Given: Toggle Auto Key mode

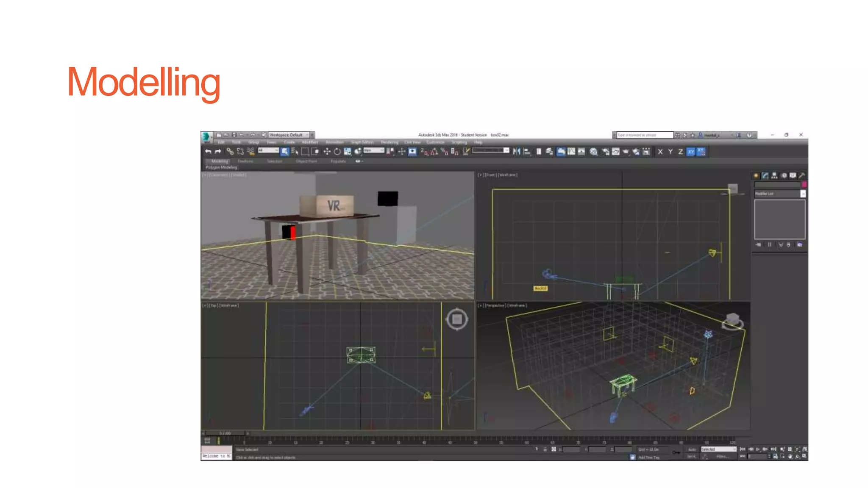Looking at the screenshot, I should (x=692, y=449).
